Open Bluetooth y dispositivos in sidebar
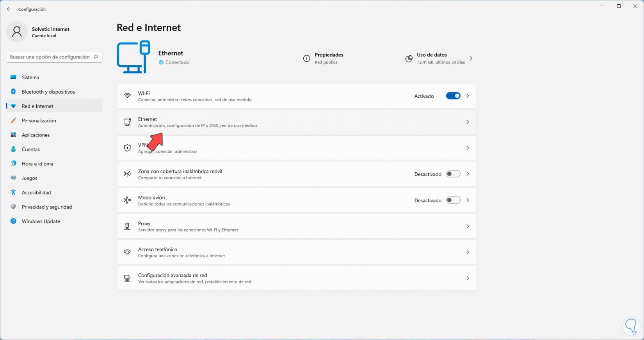The height and width of the screenshot is (340, 644). 48,92
